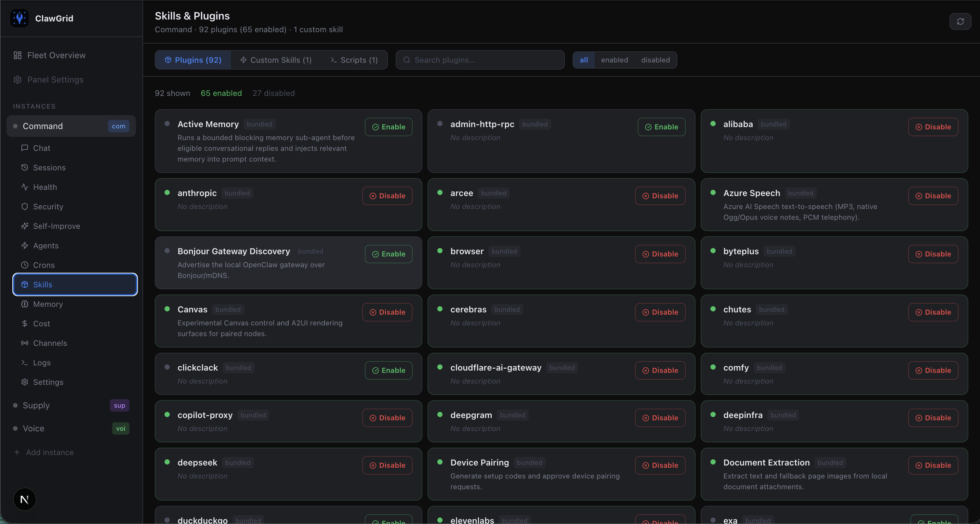Image resolution: width=980 pixels, height=524 pixels.
Task: Enable the admin-http-rpc plugin
Action: click(x=661, y=127)
